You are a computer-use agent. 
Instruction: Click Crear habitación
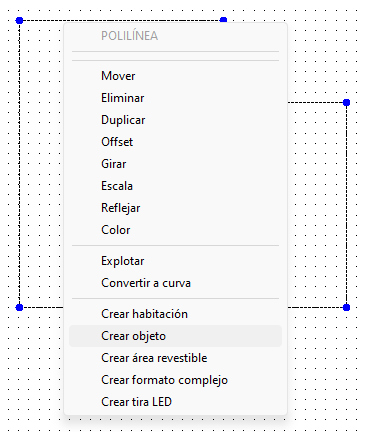click(175, 314)
